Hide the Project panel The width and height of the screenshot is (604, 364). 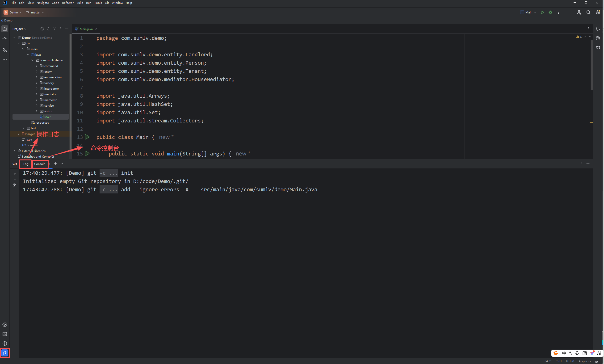(67, 29)
